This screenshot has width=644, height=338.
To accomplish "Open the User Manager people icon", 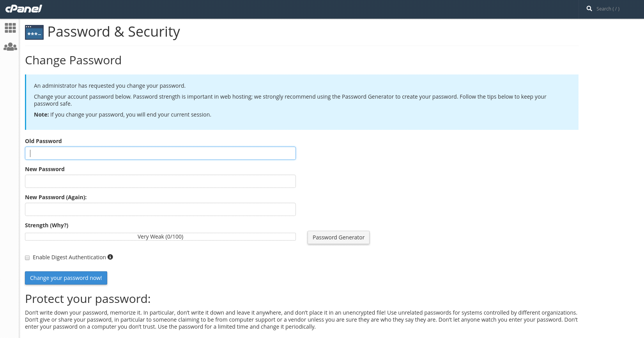I will click(x=10, y=47).
